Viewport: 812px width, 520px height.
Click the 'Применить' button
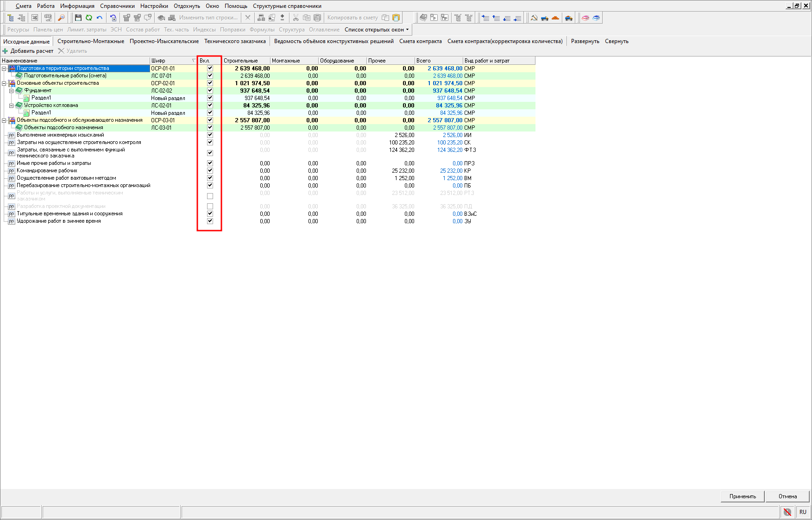[x=742, y=496]
